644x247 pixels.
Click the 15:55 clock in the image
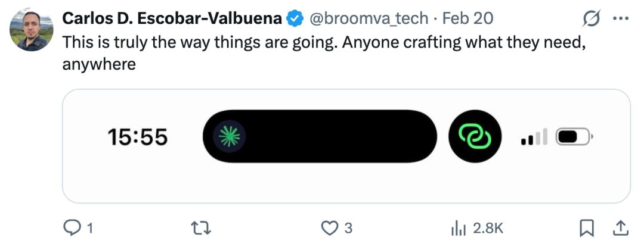138,137
